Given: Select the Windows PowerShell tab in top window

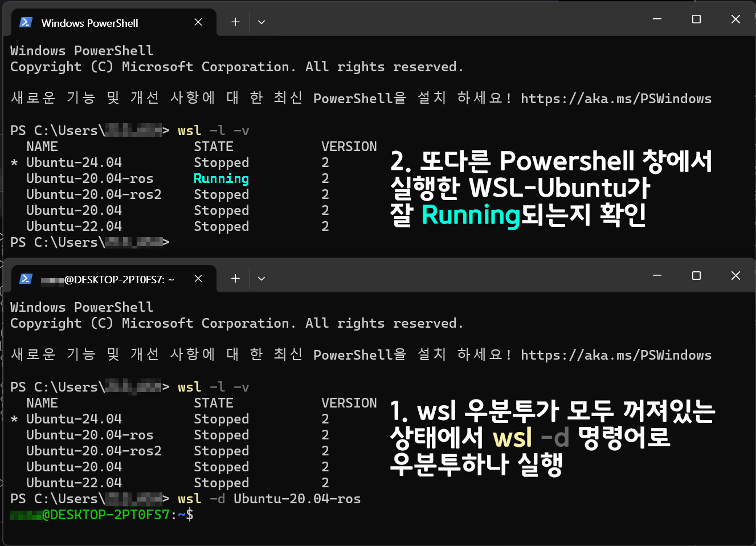Looking at the screenshot, I should tap(113, 22).
